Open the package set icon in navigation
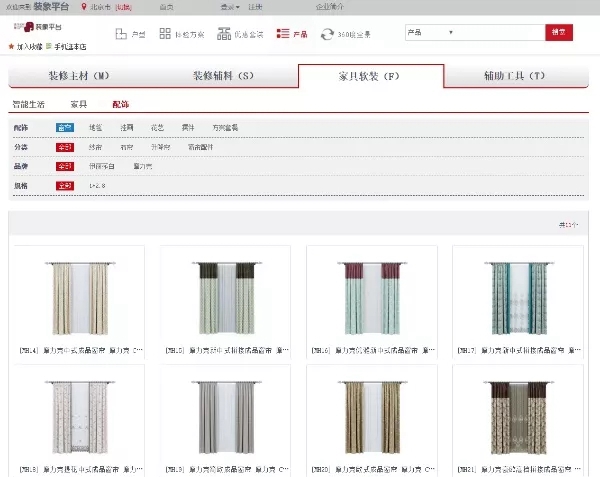 tap(224, 34)
